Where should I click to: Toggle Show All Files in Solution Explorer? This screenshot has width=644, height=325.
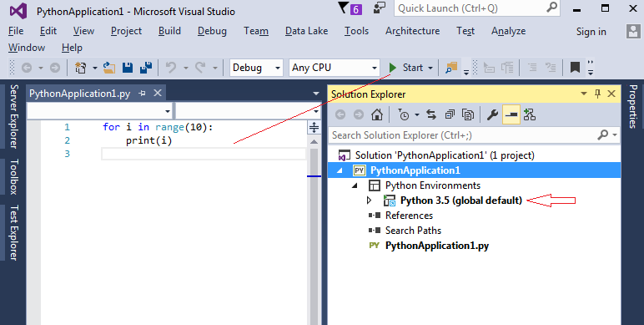[468, 114]
